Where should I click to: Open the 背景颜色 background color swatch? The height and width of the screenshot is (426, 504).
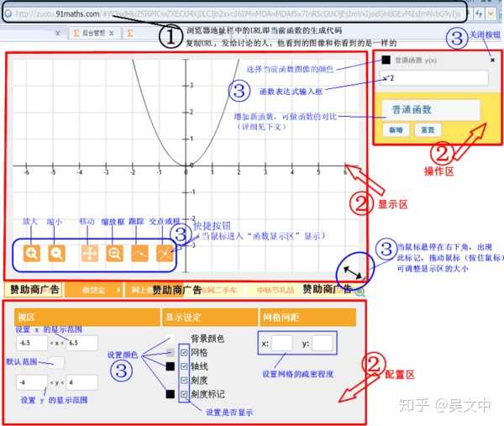[x=171, y=339]
